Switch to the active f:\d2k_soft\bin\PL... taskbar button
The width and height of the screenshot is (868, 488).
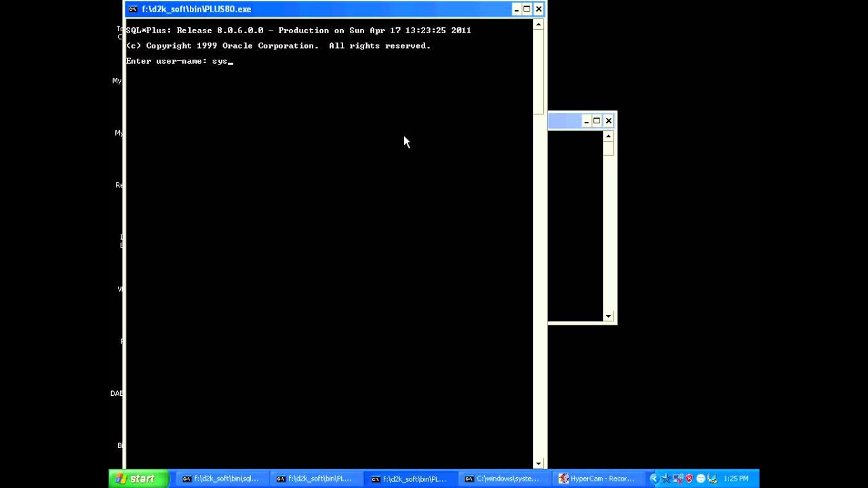tap(410, 479)
